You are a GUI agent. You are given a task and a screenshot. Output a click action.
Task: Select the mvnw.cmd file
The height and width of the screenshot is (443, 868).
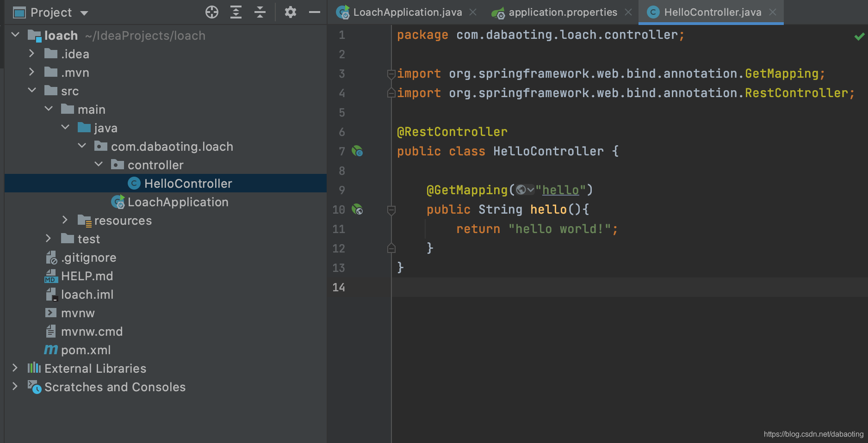(x=92, y=332)
